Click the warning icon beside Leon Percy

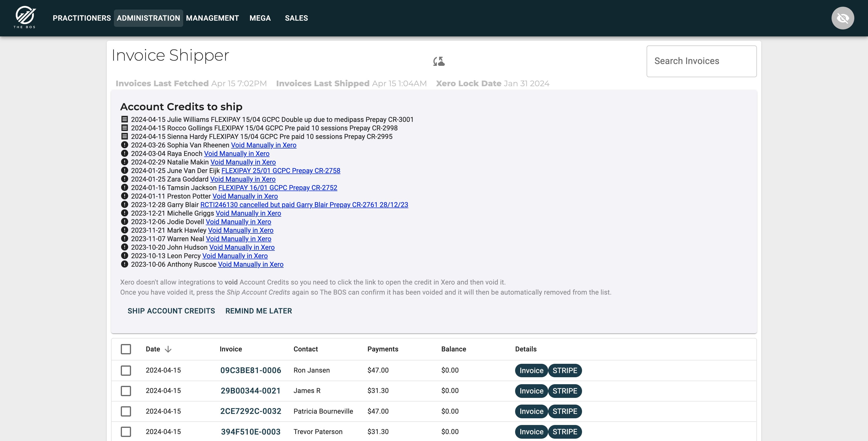[124, 256]
